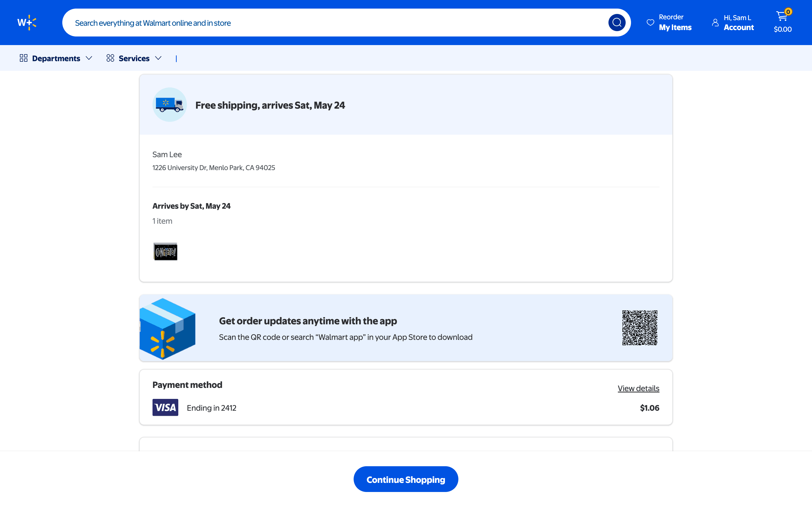Click the app download QR code

[640, 328]
